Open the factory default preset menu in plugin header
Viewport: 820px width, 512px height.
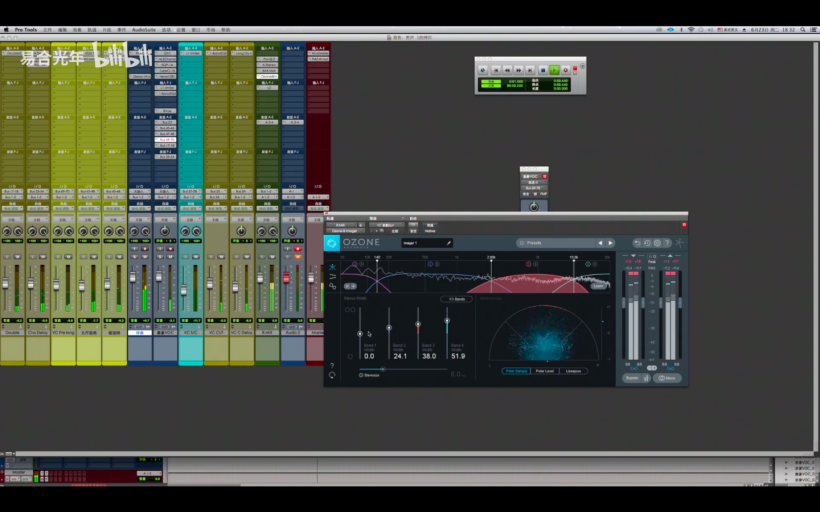pos(387,225)
